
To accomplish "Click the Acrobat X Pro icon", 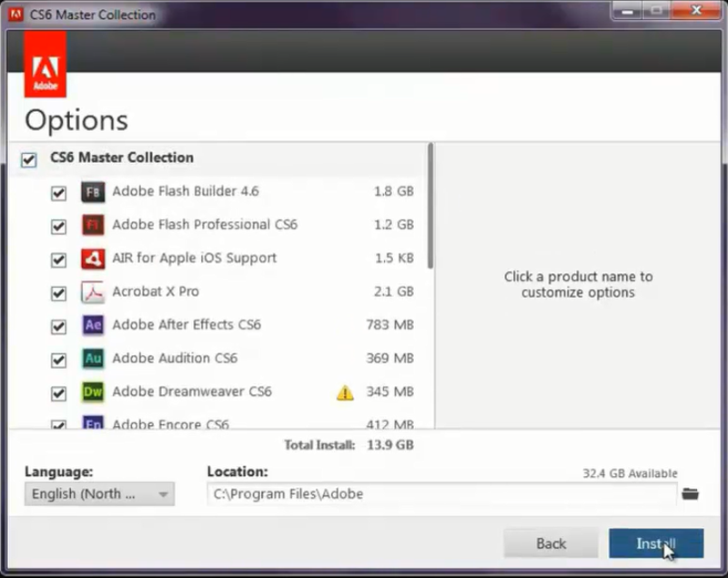I will 93,292.
